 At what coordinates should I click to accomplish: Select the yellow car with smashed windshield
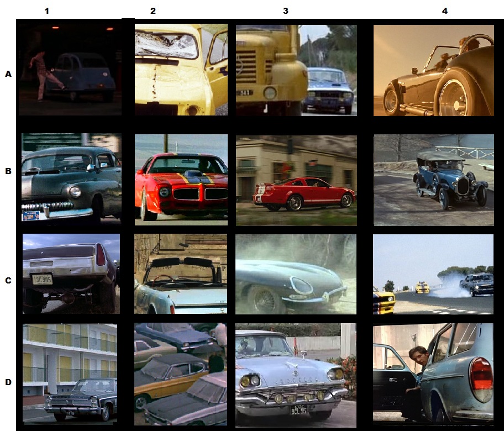[181, 70]
